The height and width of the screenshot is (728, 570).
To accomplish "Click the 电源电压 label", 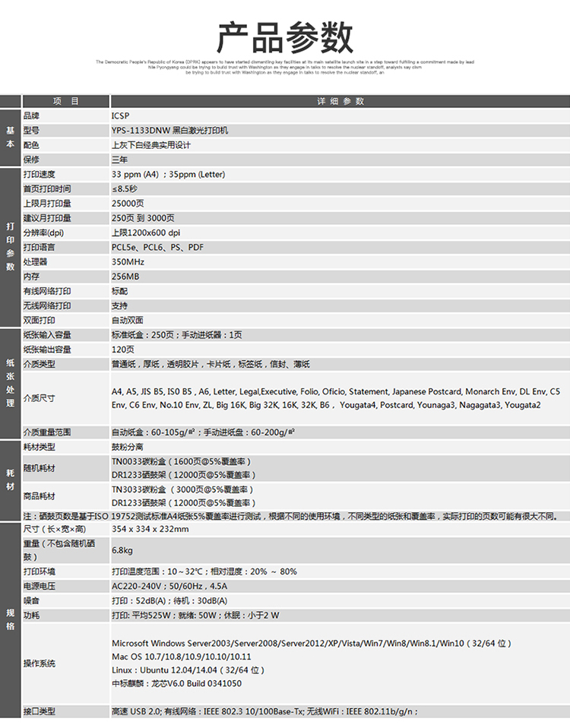I will (x=40, y=586).
